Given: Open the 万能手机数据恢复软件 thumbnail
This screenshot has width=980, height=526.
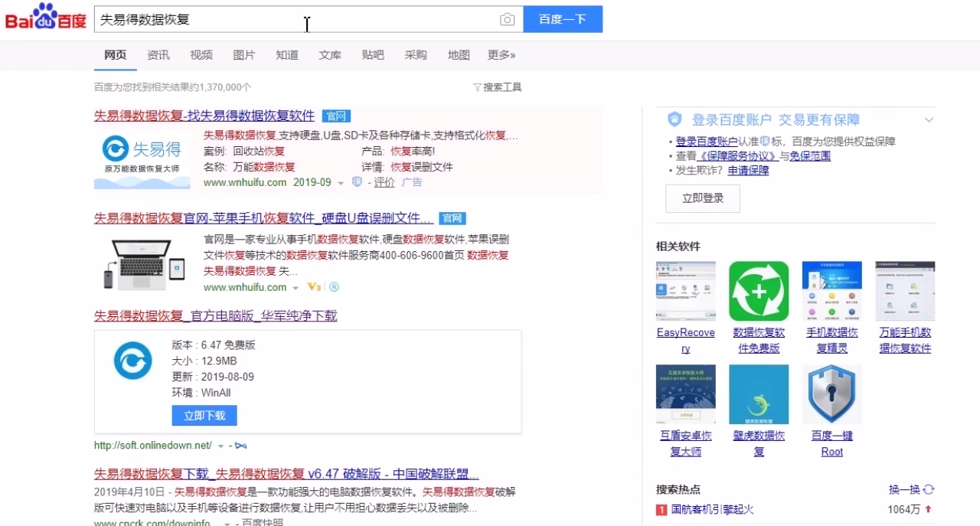Looking at the screenshot, I should point(905,291).
